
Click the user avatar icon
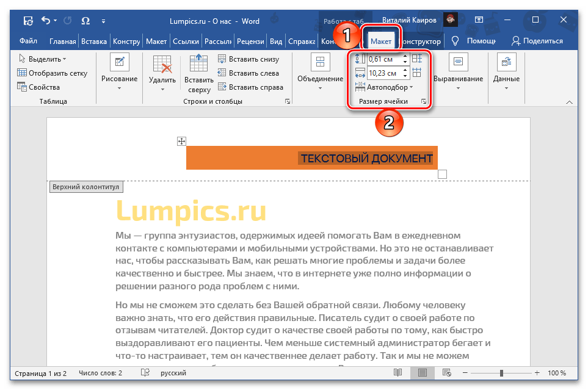[451, 20]
